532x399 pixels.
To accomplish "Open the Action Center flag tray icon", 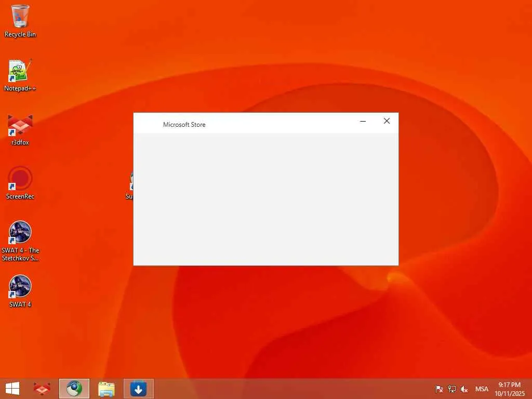I will (439, 389).
